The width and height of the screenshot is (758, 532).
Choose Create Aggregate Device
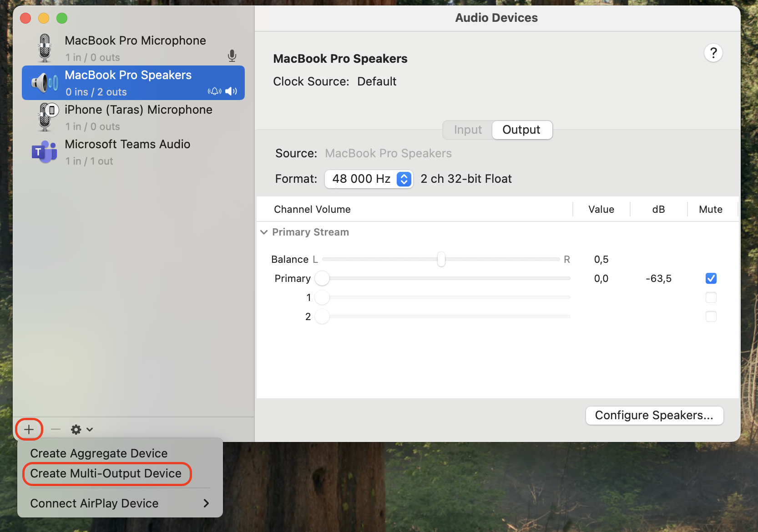(120, 453)
